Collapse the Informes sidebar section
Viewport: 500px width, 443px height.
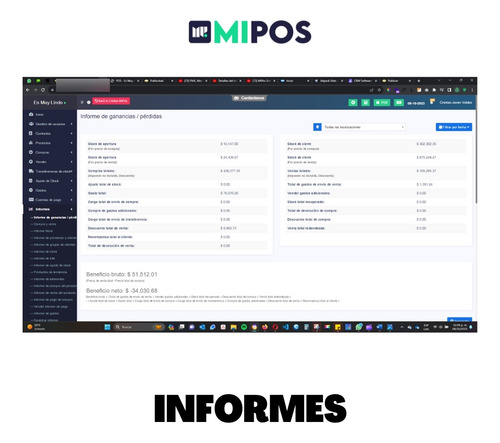tap(50, 209)
